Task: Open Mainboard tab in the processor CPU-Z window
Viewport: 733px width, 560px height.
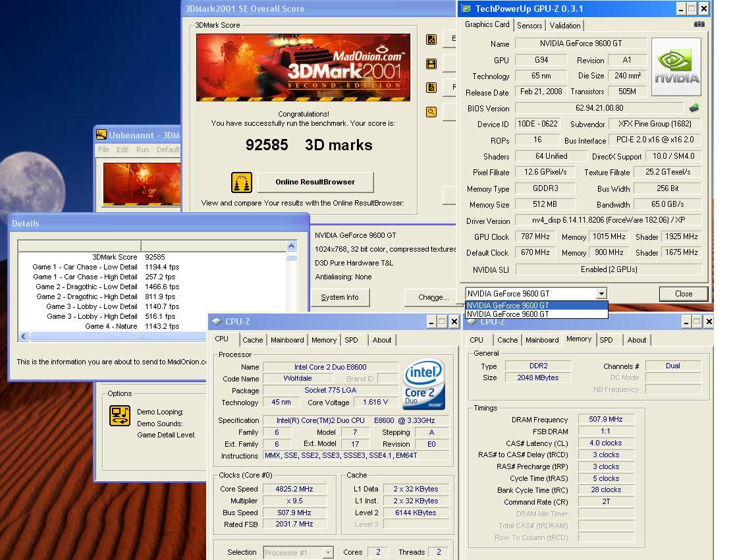Action: click(x=287, y=340)
